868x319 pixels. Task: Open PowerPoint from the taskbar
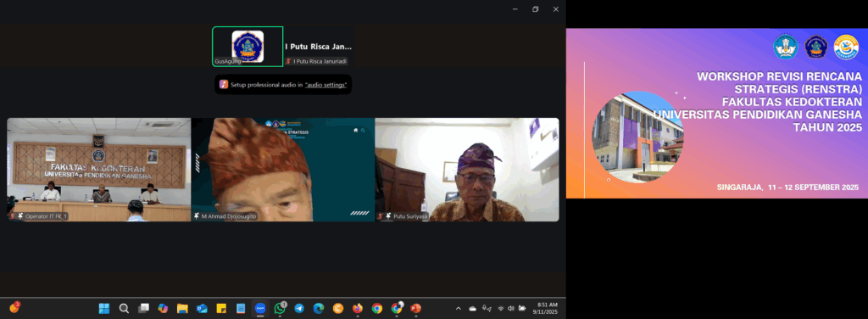(415, 309)
